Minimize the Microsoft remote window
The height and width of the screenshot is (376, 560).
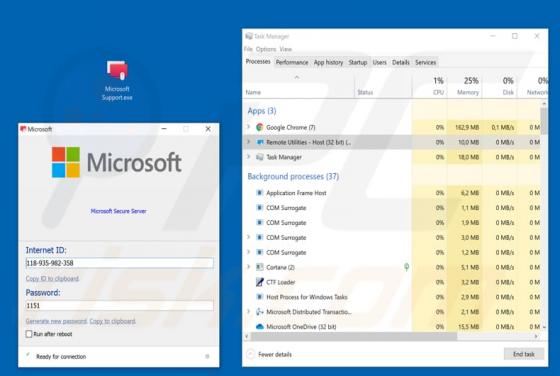click(164, 129)
